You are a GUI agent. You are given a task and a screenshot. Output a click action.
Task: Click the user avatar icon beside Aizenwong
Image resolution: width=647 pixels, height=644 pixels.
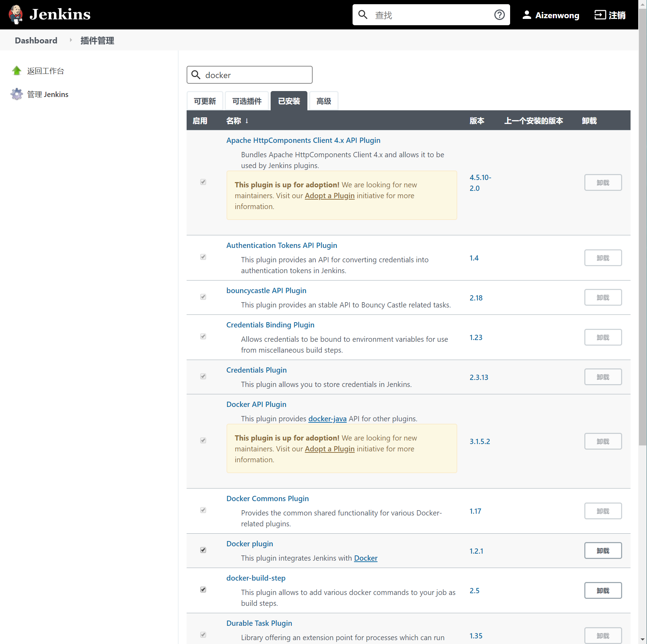click(x=527, y=15)
